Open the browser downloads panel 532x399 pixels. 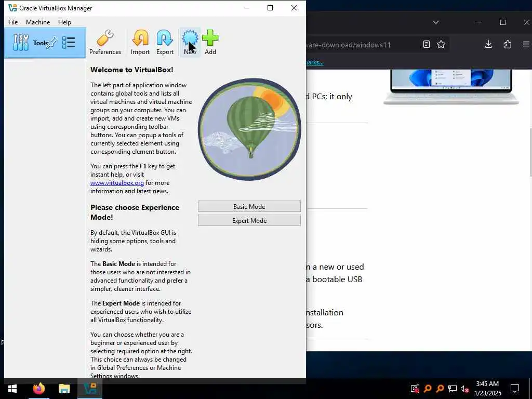click(x=488, y=44)
